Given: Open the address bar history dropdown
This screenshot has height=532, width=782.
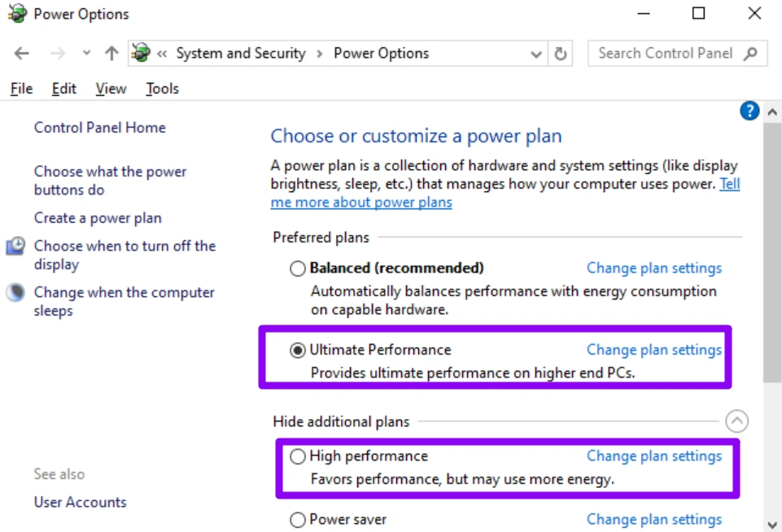Looking at the screenshot, I should tap(536, 54).
